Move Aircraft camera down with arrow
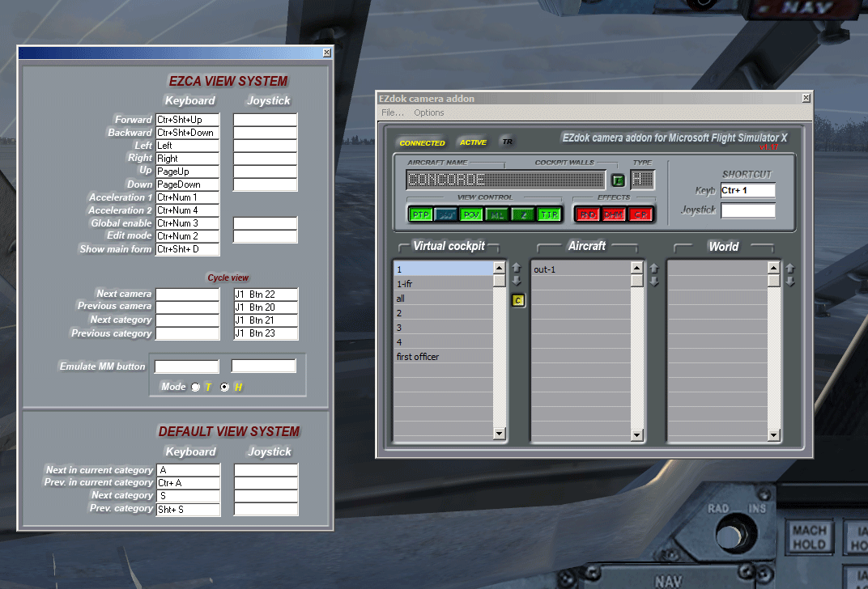The height and width of the screenshot is (589, 868). coord(654,282)
